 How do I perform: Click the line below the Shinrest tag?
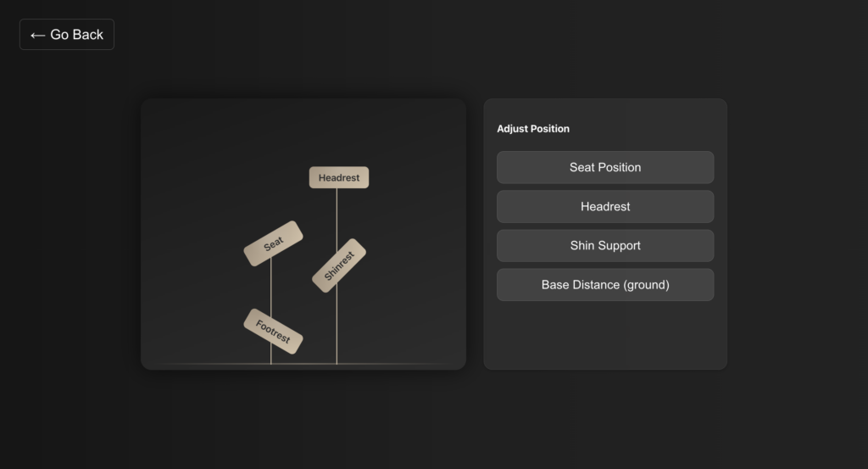pyautogui.click(x=337, y=327)
